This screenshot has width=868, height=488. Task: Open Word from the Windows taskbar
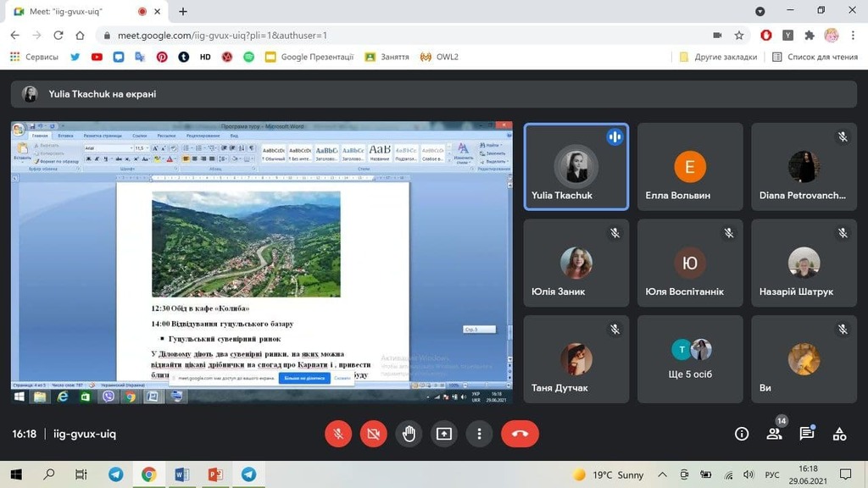click(x=182, y=474)
